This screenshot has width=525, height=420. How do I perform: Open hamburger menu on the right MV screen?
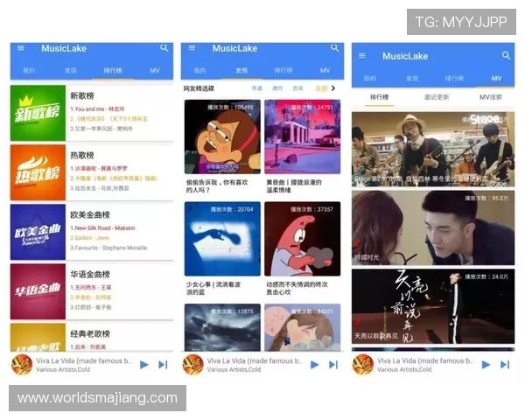(362, 56)
